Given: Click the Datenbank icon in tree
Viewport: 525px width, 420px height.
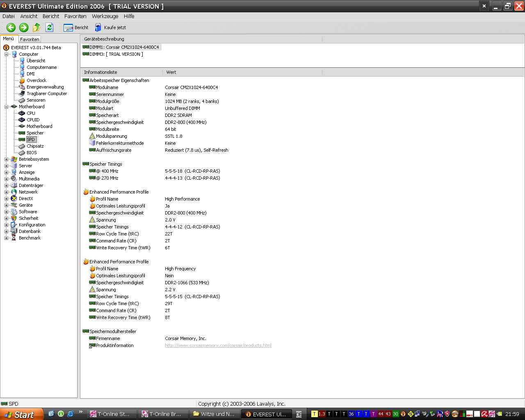Looking at the screenshot, I should (x=14, y=231).
